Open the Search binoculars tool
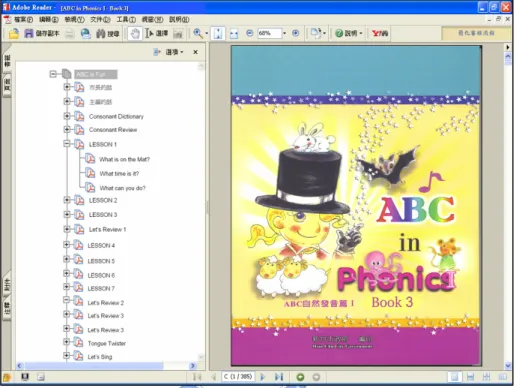Screen dimensions: 516x388 [x=108, y=34]
